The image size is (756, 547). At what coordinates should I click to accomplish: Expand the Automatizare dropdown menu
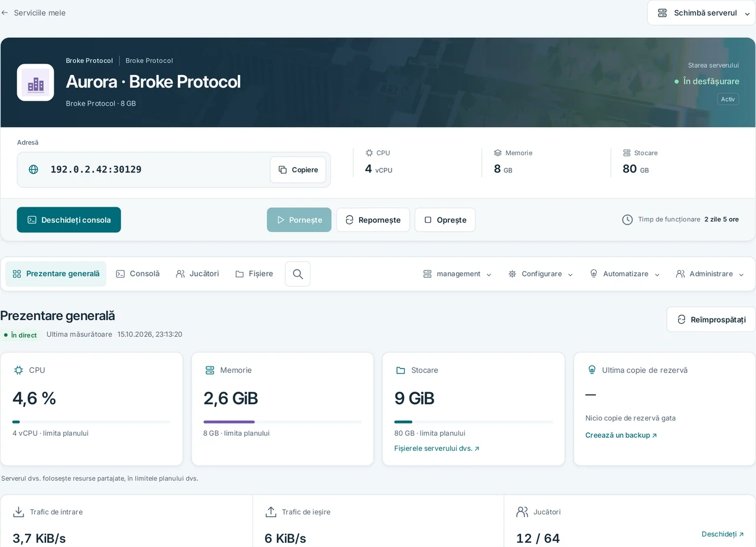pyautogui.click(x=625, y=274)
